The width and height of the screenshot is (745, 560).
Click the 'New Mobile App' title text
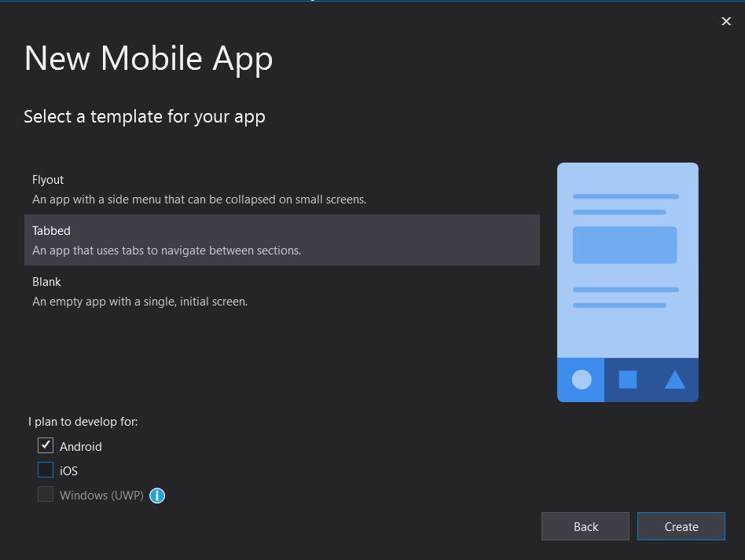click(x=149, y=58)
